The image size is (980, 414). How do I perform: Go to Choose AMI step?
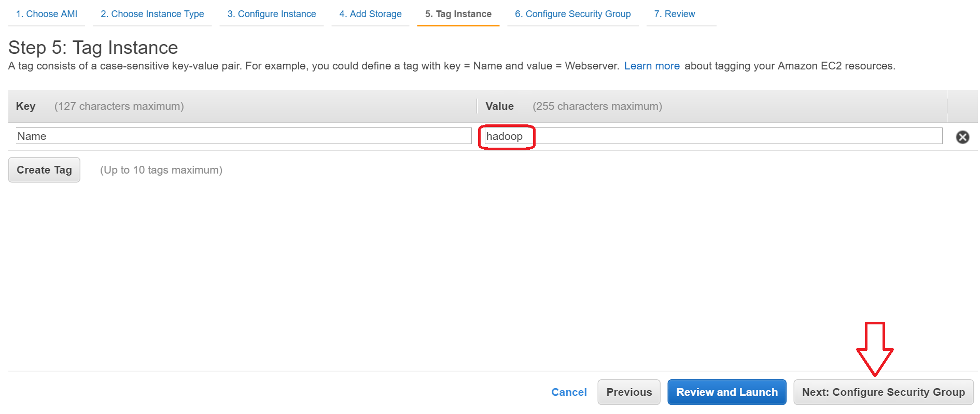tap(47, 14)
